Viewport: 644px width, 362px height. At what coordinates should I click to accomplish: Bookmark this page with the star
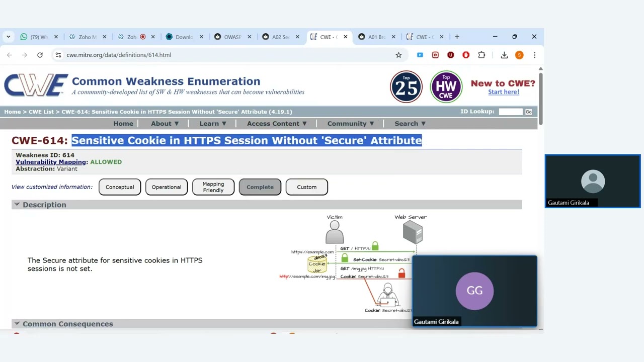point(398,55)
